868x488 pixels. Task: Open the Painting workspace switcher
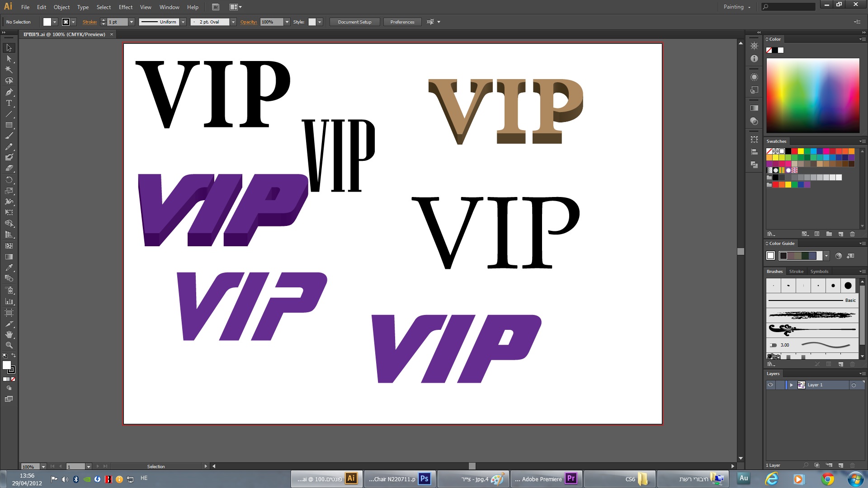(x=737, y=7)
